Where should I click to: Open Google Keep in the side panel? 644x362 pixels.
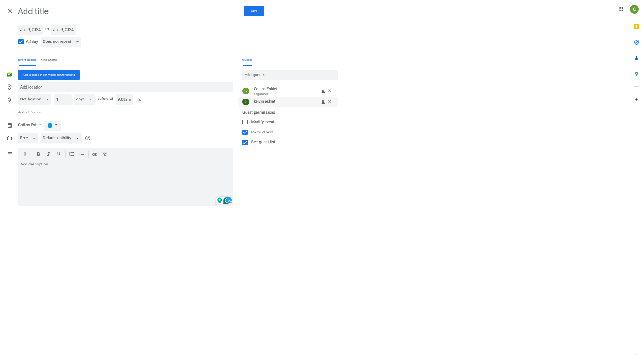pos(636,26)
